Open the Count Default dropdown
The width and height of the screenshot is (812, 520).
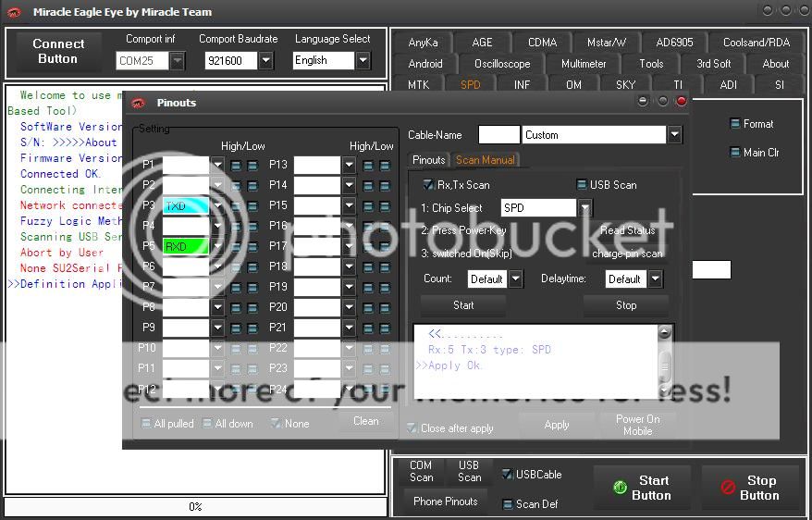(515, 279)
